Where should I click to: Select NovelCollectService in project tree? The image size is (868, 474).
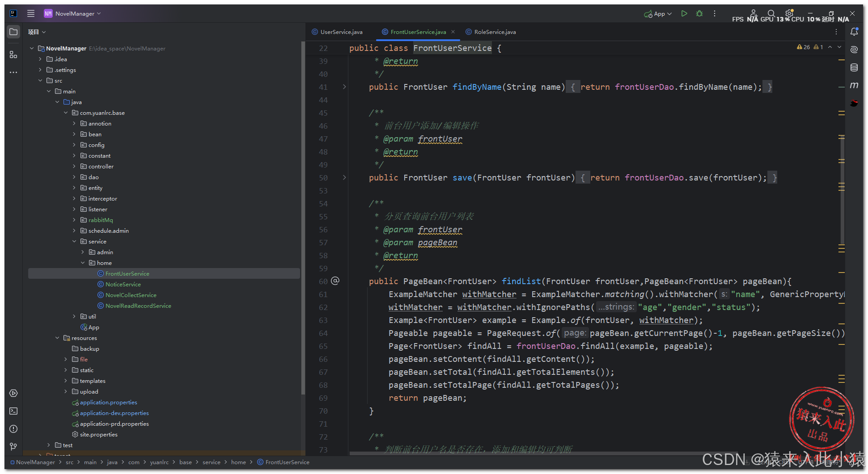tap(131, 295)
